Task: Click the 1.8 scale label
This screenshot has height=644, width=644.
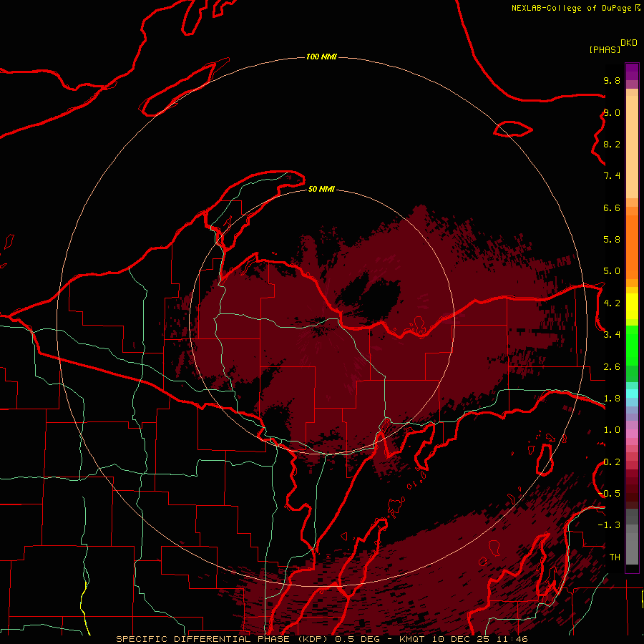Action: click(612, 399)
